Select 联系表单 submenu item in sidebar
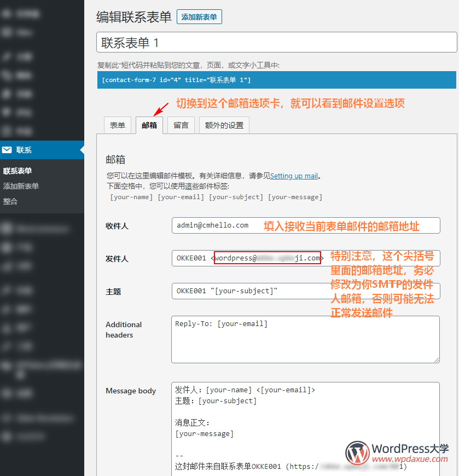The width and height of the screenshot is (459, 476). tap(18, 171)
